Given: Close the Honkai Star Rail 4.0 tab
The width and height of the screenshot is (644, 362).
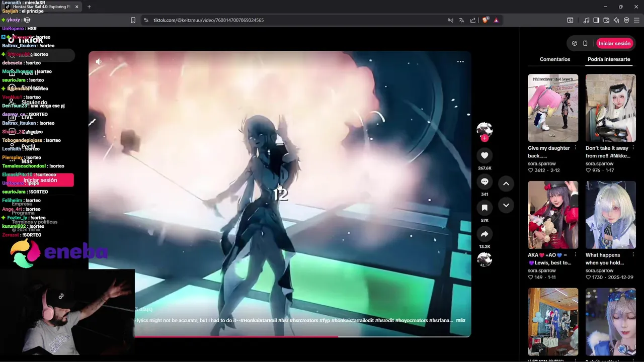Looking at the screenshot, I should tap(76, 7).
